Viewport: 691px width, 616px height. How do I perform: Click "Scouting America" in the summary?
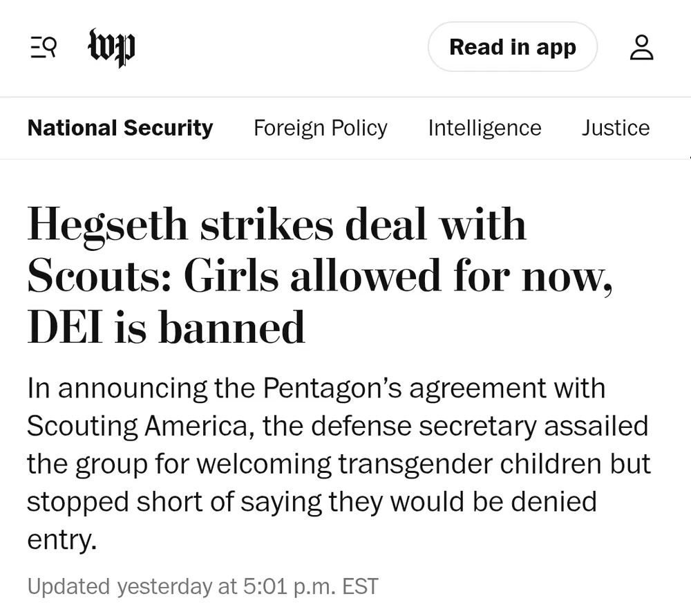tap(134, 427)
